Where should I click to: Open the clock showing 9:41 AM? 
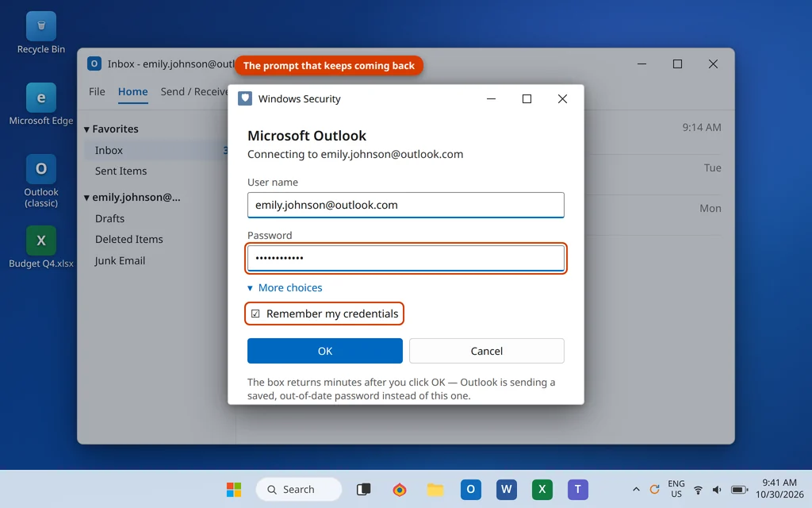pyautogui.click(x=779, y=489)
